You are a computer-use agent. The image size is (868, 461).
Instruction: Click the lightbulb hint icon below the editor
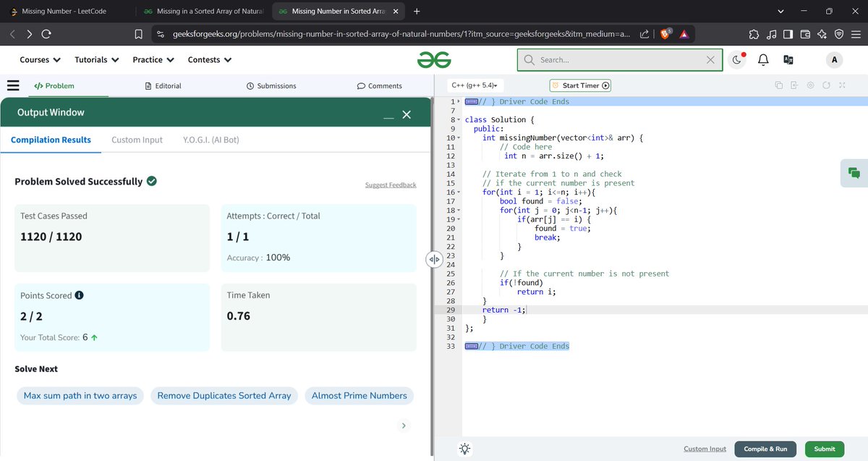(x=464, y=449)
